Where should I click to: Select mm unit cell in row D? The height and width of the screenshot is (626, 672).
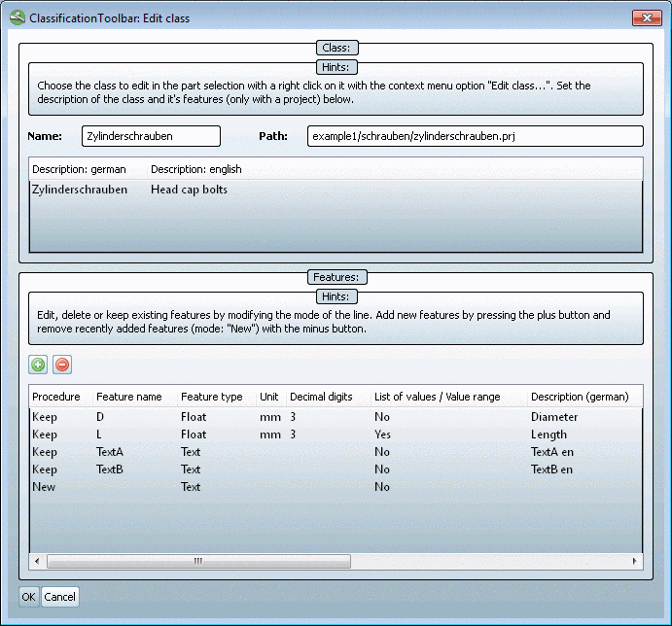[x=270, y=417]
